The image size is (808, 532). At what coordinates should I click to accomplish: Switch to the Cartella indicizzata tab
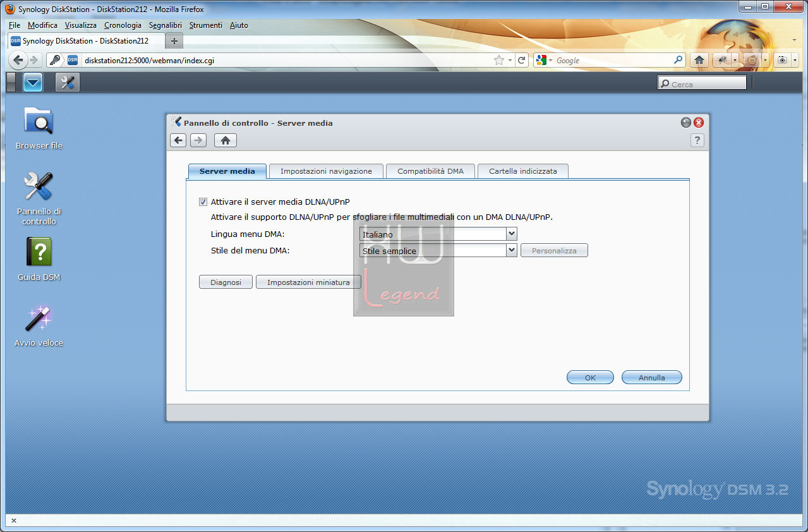pyautogui.click(x=523, y=171)
